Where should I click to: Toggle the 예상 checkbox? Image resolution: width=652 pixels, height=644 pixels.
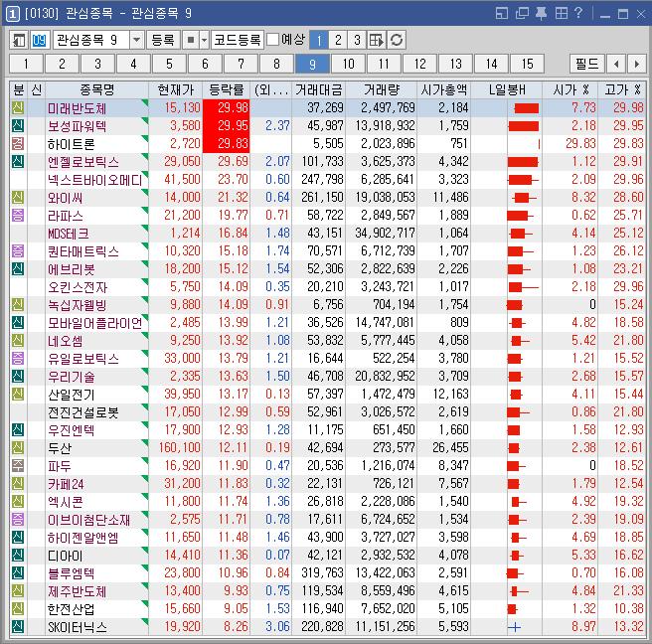coord(272,40)
